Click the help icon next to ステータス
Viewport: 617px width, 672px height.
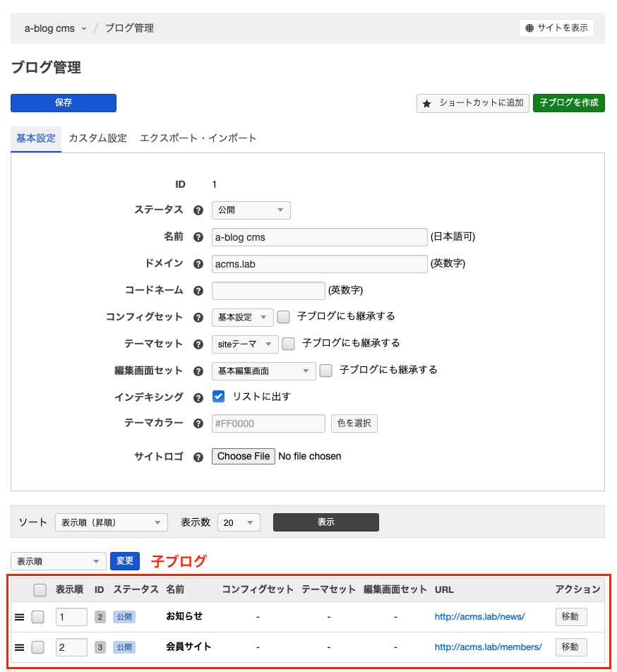pos(198,210)
